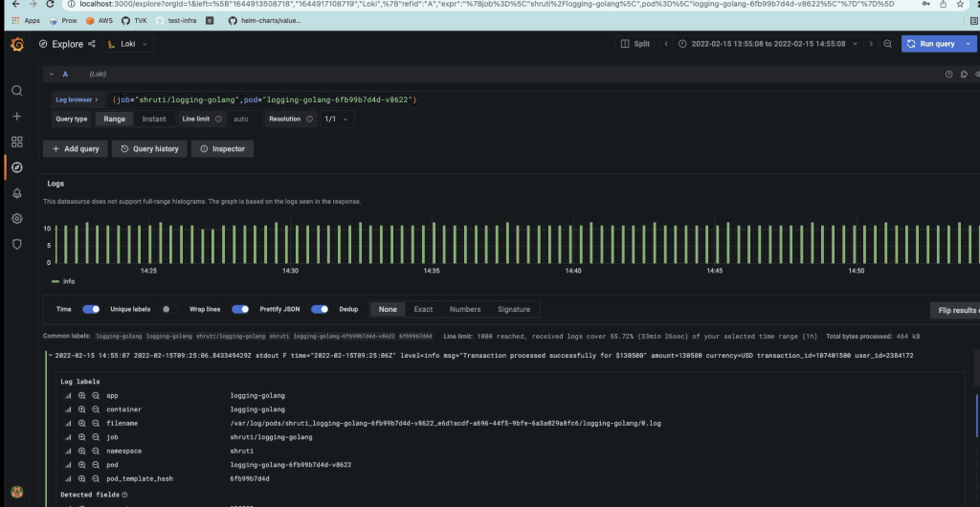The height and width of the screenshot is (507, 980).
Task: Collapse the expanded log line details
Action: coord(51,355)
